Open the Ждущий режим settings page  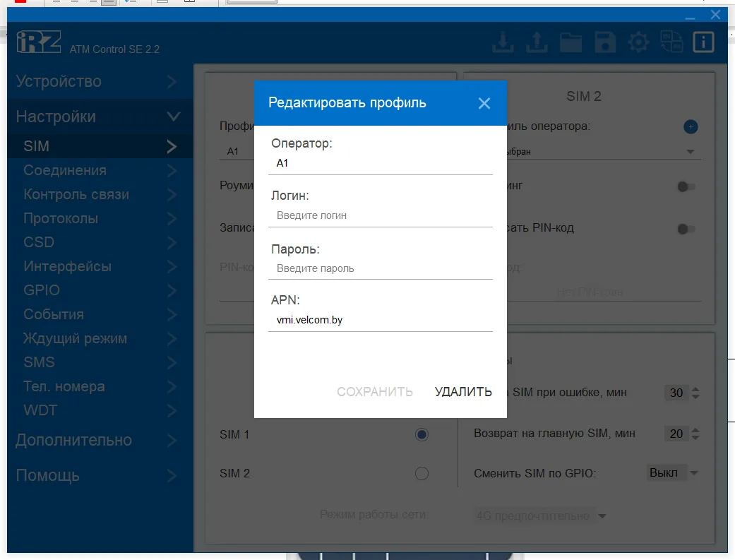click(x=100, y=338)
